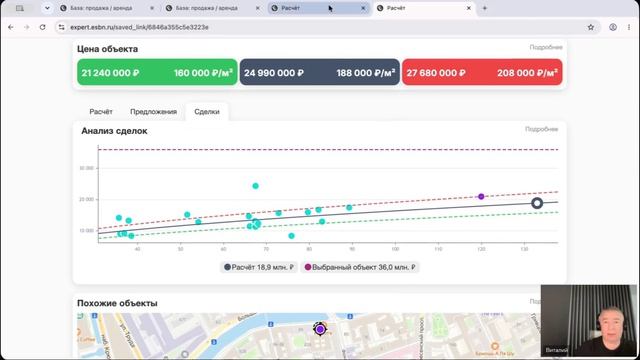Close the second База: продажа / аренда tab

(258, 8)
